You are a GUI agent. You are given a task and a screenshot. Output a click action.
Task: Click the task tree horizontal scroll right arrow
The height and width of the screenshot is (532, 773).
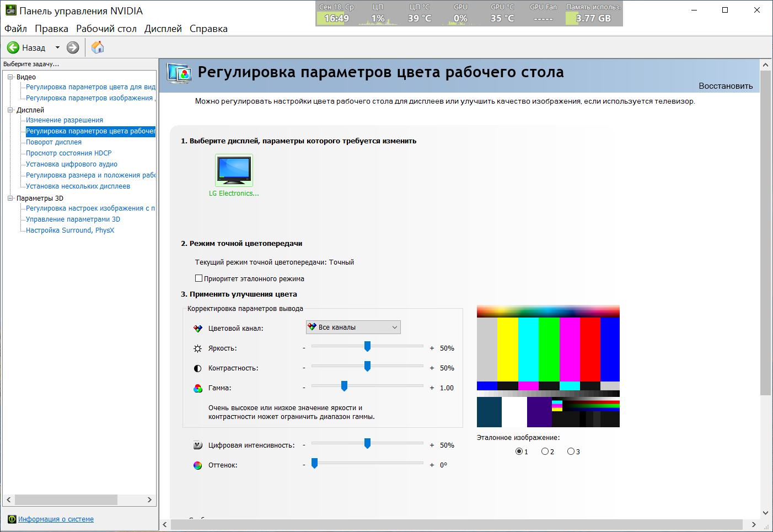[x=149, y=499]
